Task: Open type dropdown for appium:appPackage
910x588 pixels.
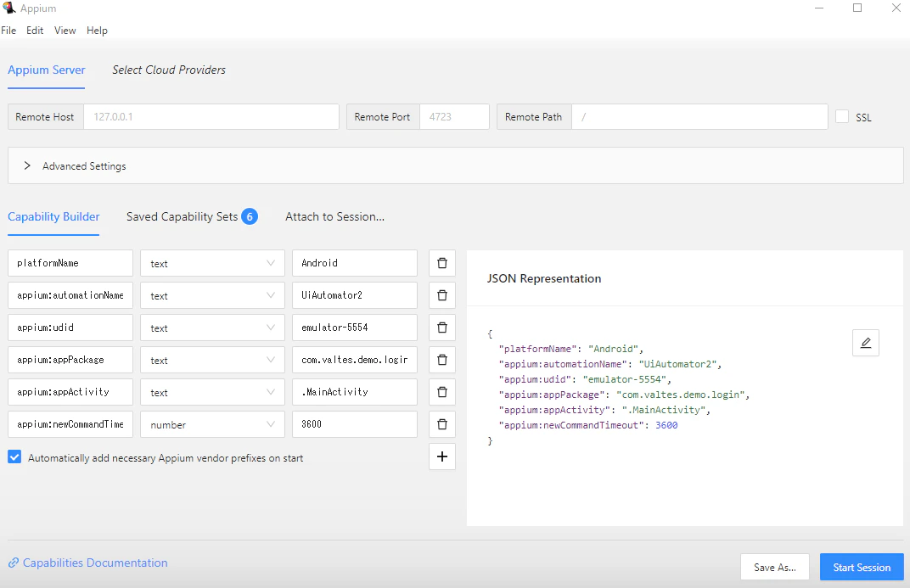Action: click(212, 360)
